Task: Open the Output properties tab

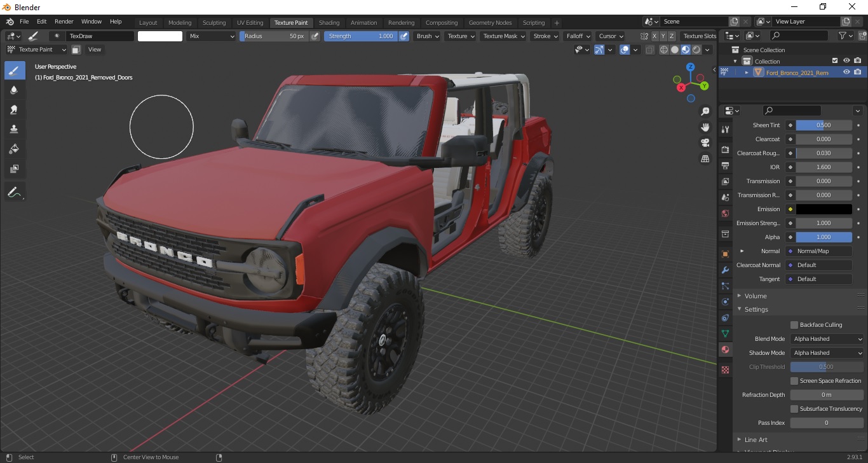Action: coord(725,165)
